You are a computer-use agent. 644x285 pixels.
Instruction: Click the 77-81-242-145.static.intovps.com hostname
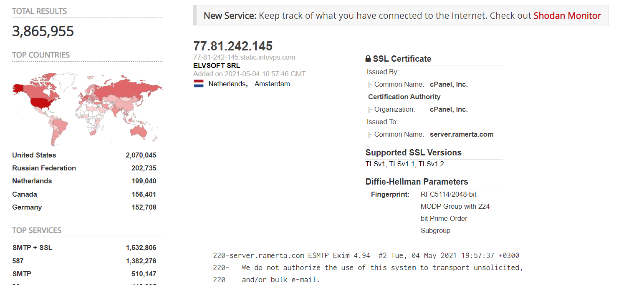[x=244, y=57]
